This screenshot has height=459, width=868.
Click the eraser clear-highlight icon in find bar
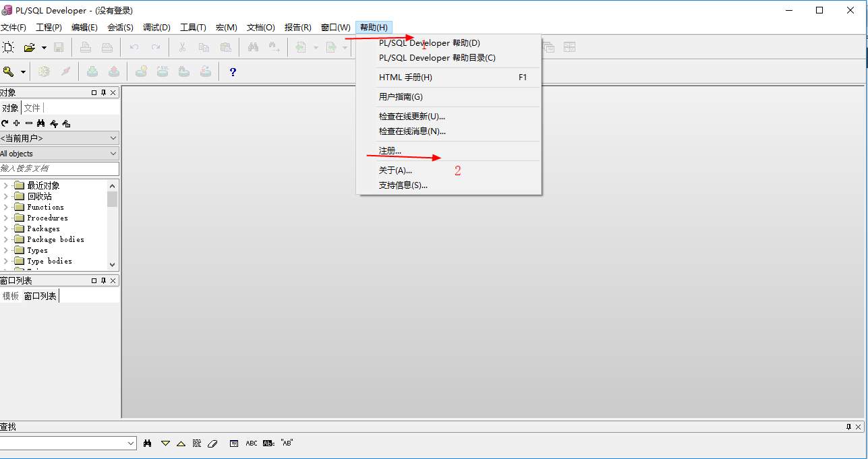[213, 443]
